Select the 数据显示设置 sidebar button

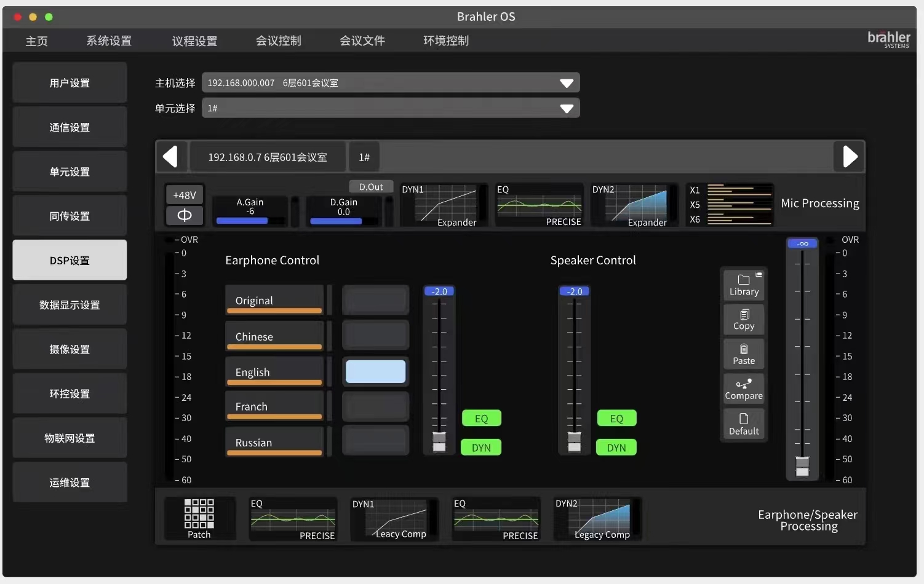point(70,304)
